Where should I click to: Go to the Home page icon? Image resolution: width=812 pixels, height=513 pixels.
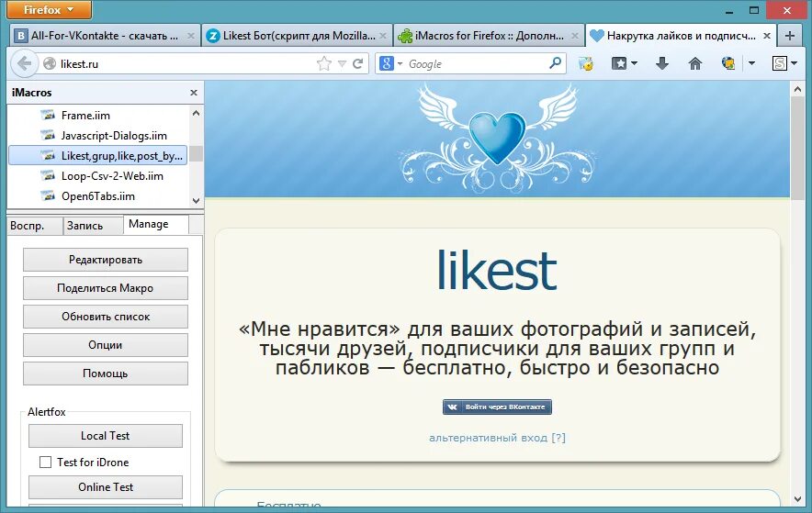point(695,63)
